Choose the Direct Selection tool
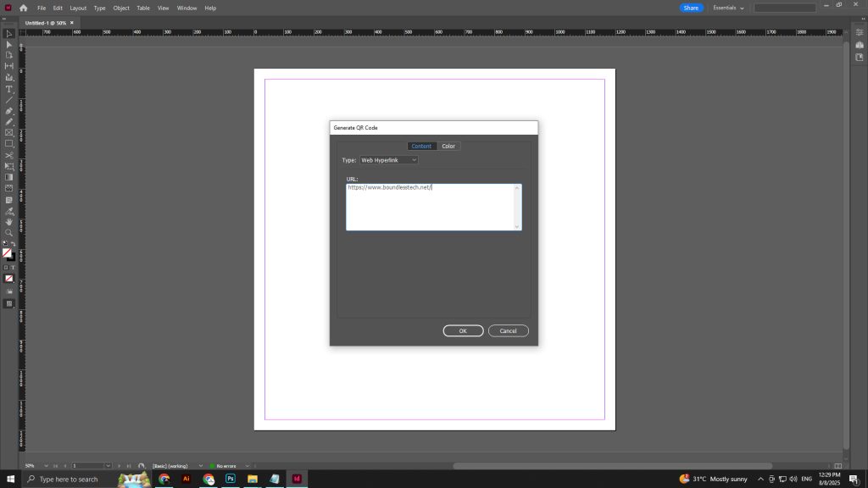Image resolution: width=868 pixels, height=488 pixels. [x=9, y=45]
